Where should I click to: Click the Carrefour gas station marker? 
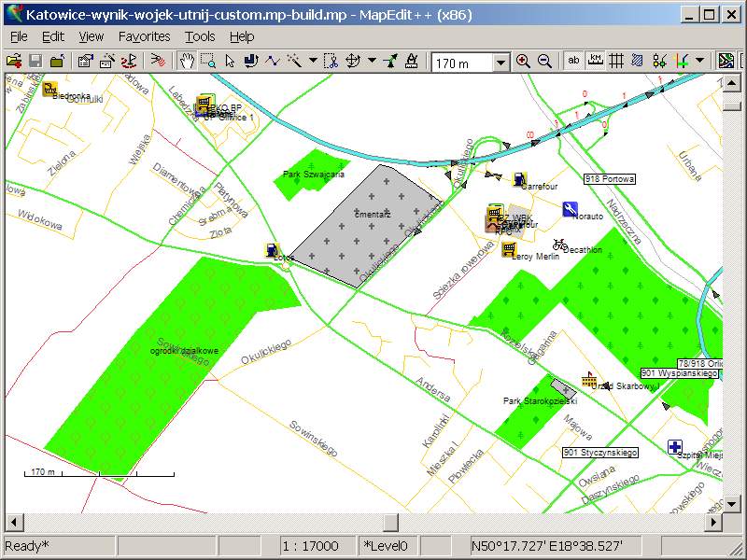[x=520, y=178]
